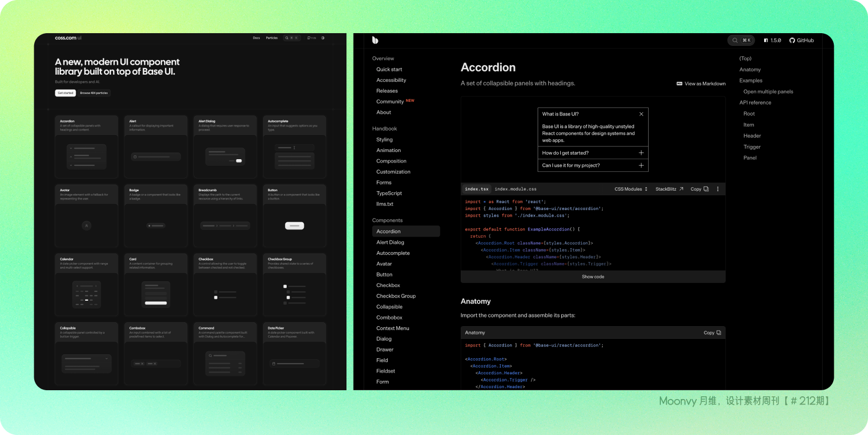Select Context Menu in the sidebar

393,328
